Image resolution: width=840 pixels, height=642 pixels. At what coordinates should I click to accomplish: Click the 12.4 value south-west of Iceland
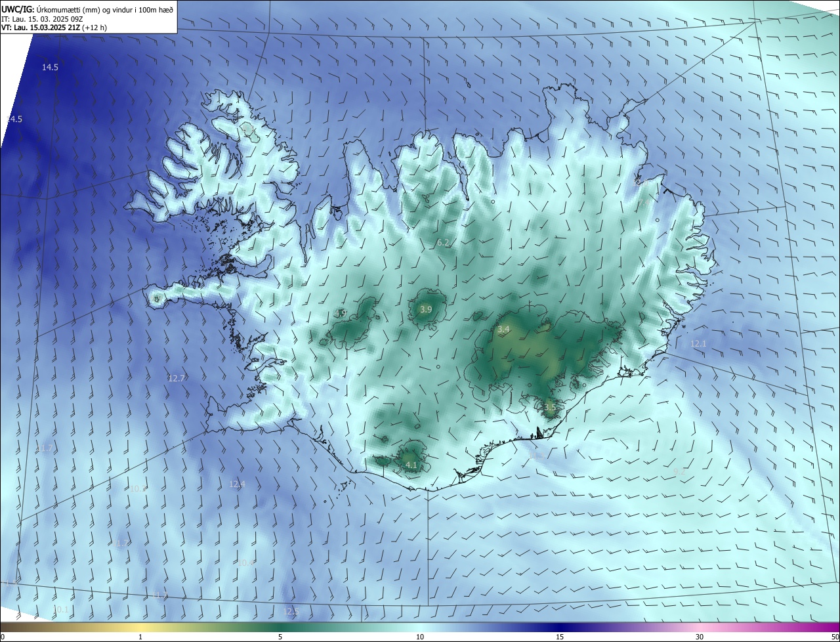(x=237, y=484)
